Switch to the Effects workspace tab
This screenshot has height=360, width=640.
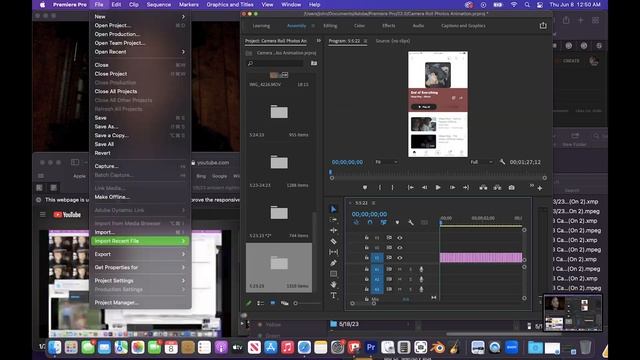(389, 26)
